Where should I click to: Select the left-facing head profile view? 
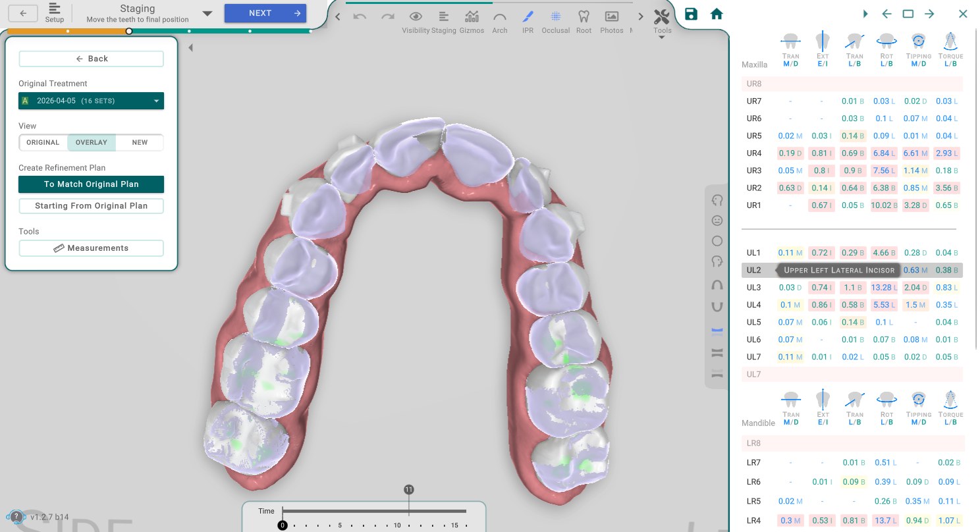717,200
